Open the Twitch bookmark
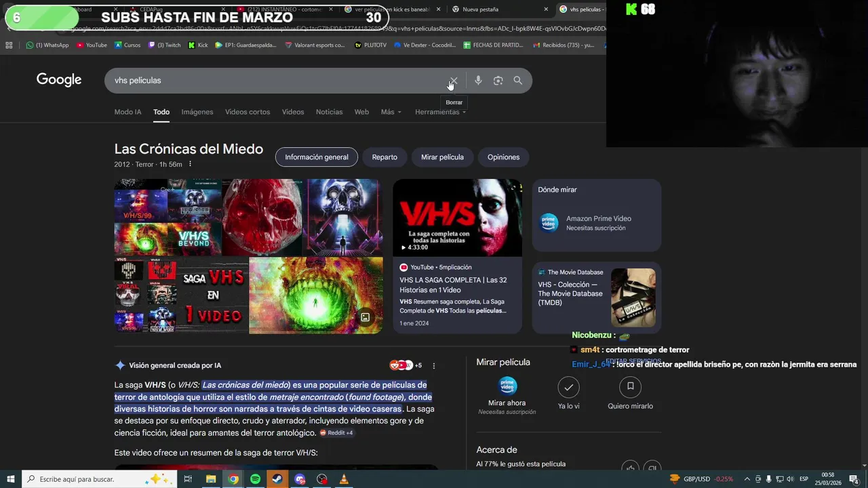868x488 pixels. tap(164, 45)
